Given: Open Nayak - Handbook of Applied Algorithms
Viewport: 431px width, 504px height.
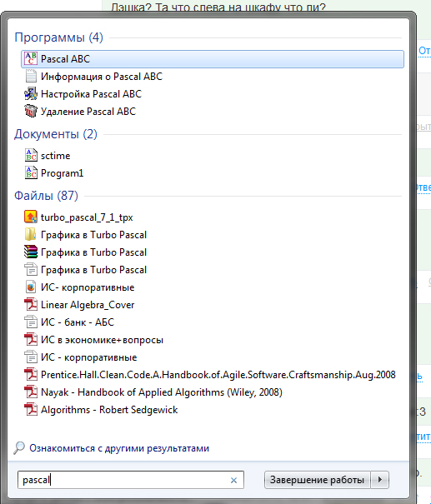Looking at the screenshot, I should 162,392.
